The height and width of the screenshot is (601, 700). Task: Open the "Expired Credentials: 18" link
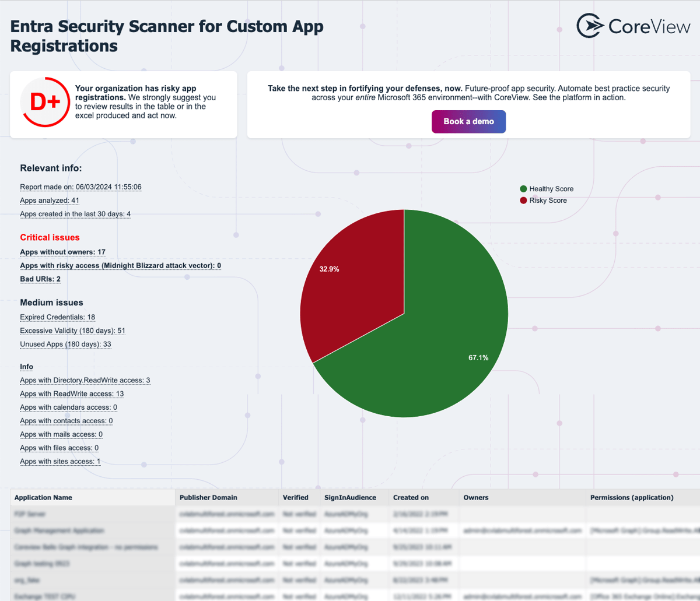57,317
